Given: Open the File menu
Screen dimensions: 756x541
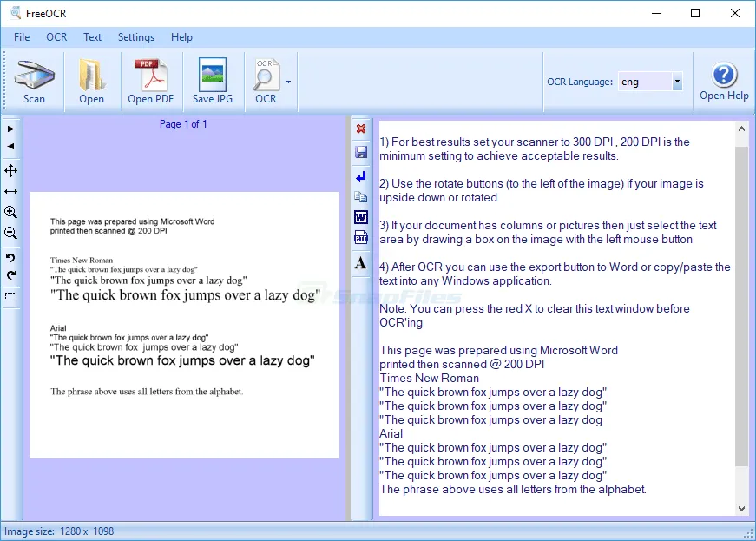Looking at the screenshot, I should (x=22, y=37).
